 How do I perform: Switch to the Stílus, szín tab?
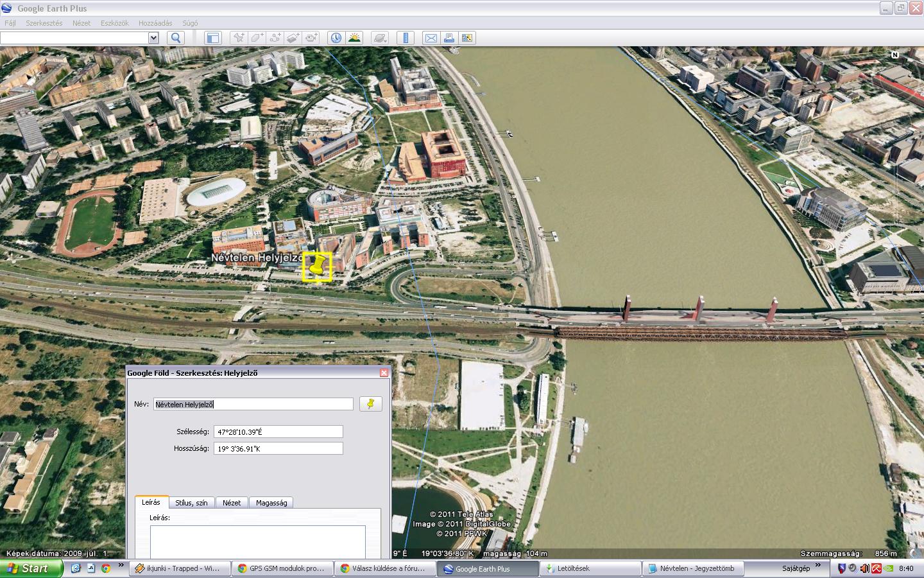tap(191, 503)
